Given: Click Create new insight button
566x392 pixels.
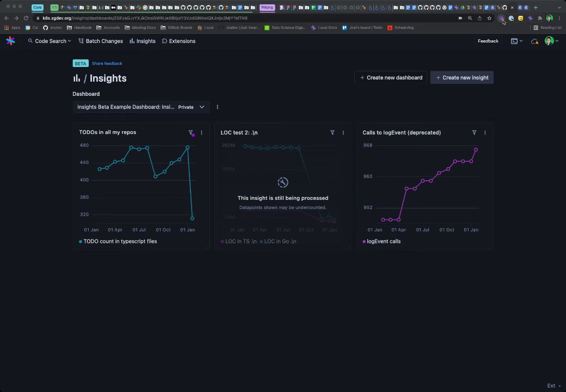Looking at the screenshot, I should [462, 77].
